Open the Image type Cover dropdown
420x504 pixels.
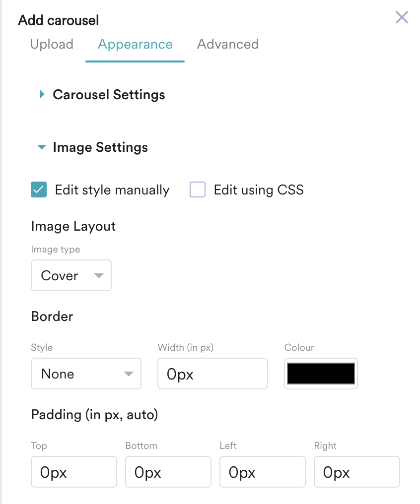(71, 275)
